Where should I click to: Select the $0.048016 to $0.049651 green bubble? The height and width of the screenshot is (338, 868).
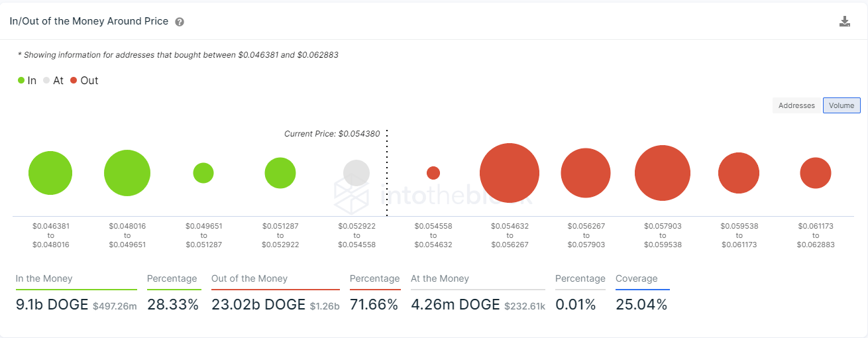point(127,173)
